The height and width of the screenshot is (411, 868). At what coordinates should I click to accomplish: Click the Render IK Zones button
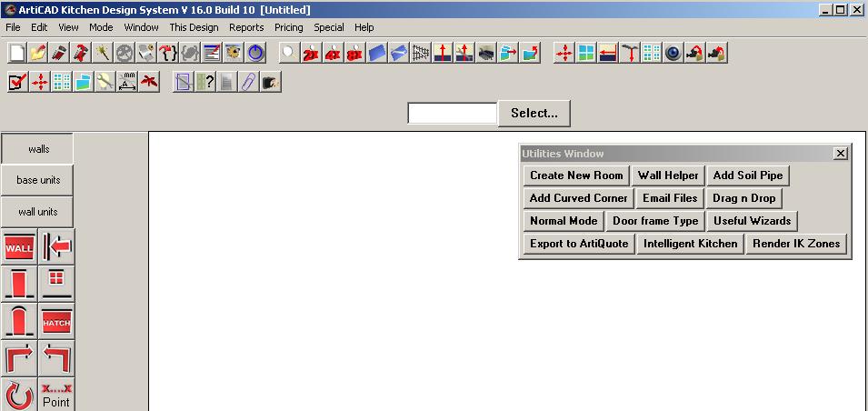click(x=796, y=243)
